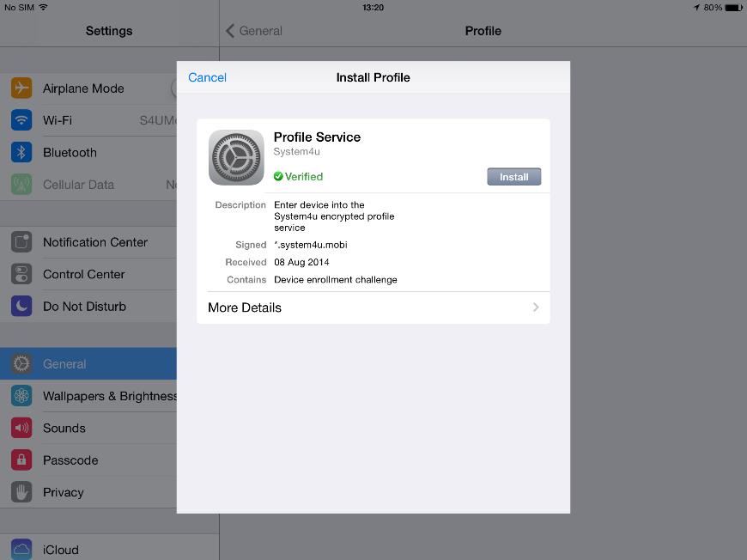
Task: Open Control Center settings row
Action: (88, 274)
